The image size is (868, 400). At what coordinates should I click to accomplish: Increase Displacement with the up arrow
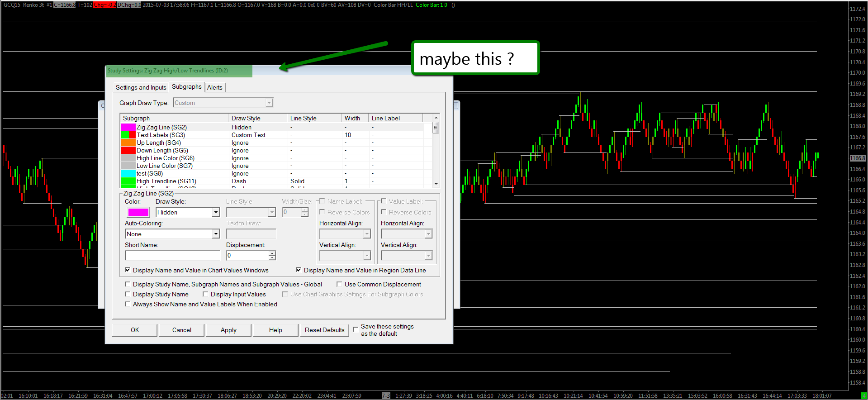[x=272, y=253]
